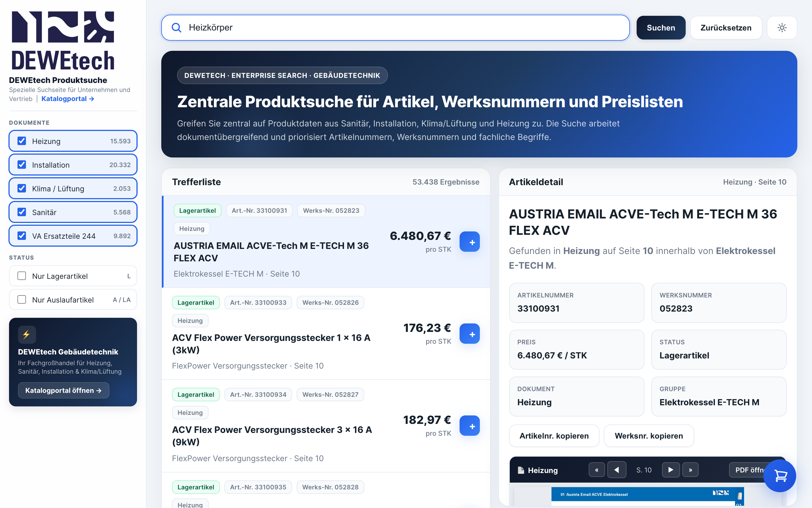Click the 176,23 € price
Screen dimensions: 812x508
click(427, 328)
